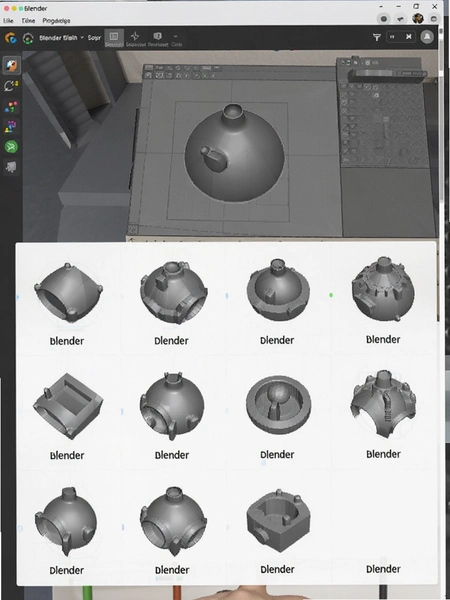Click the Sogr label in the toolbar
This screenshot has width=450, height=600.
point(94,38)
